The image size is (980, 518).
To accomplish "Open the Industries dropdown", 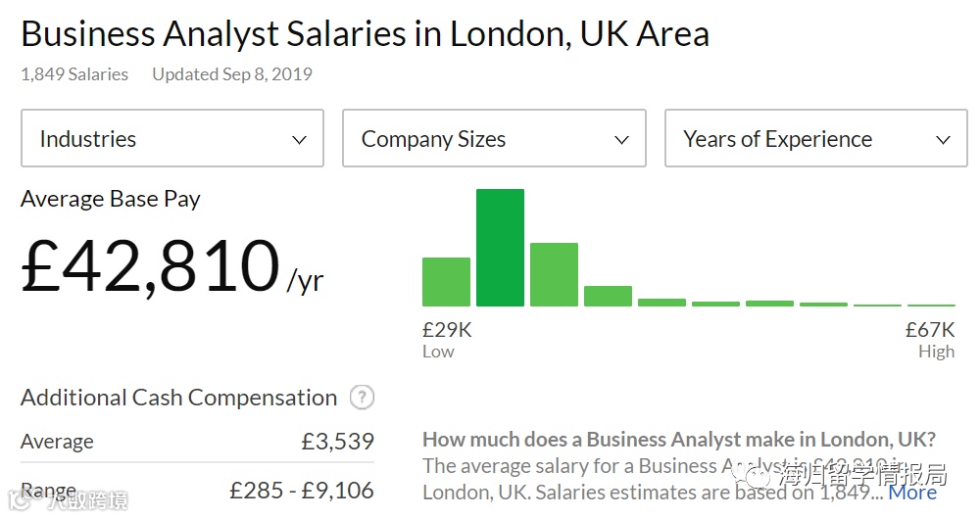I will [x=171, y=139].
